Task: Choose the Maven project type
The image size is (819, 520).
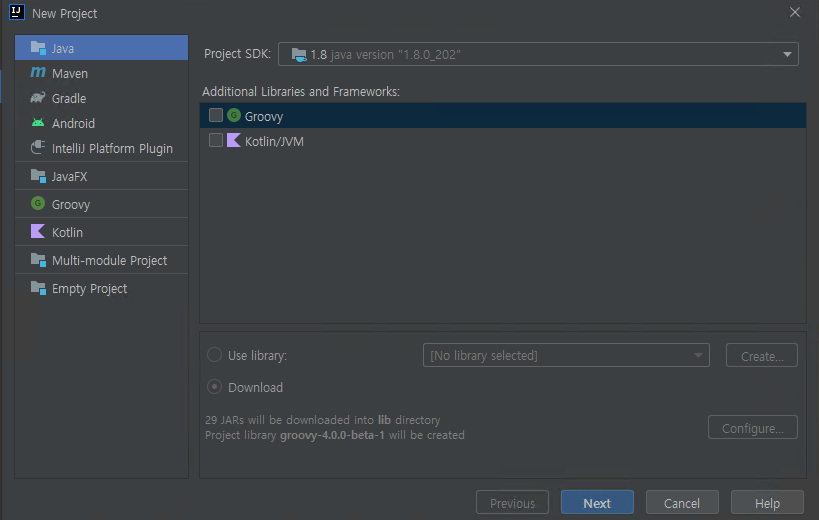Action: point(101,73)
